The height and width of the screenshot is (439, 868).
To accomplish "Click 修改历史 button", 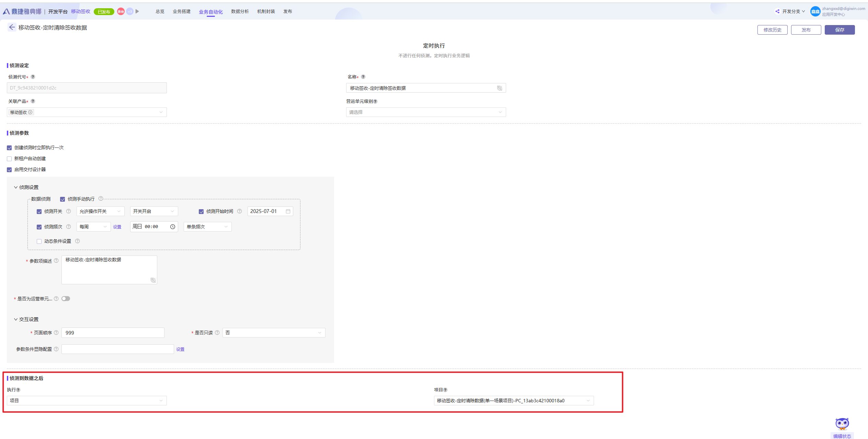I will tap(773, 30).
